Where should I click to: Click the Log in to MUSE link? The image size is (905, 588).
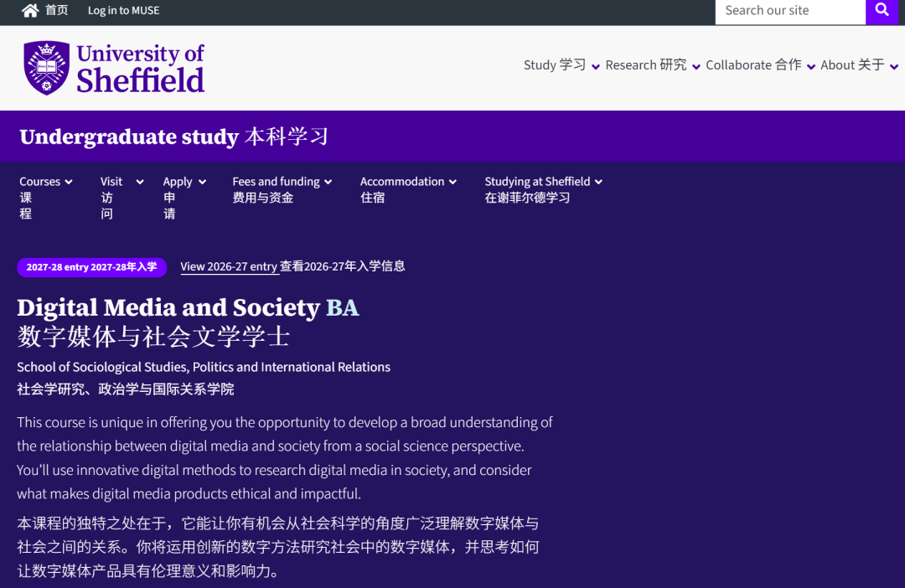(x=123, y=10)
